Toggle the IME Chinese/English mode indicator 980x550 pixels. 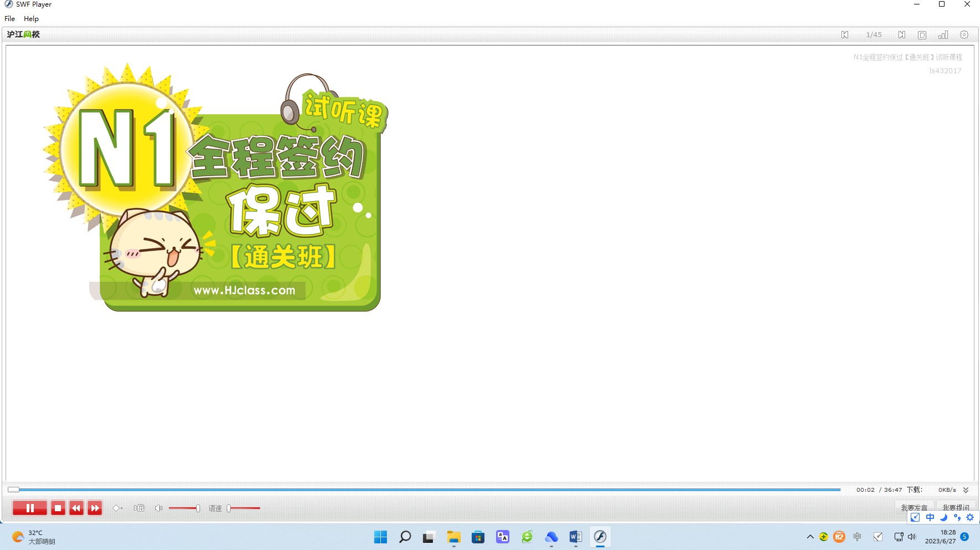coord(930,517)
